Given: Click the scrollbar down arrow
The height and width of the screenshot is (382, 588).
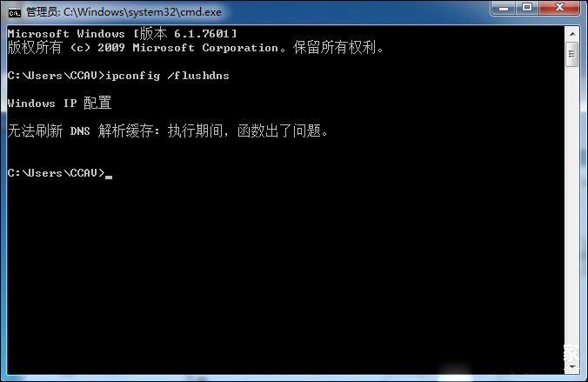Looking at the screenshot, I should point(572,367).
